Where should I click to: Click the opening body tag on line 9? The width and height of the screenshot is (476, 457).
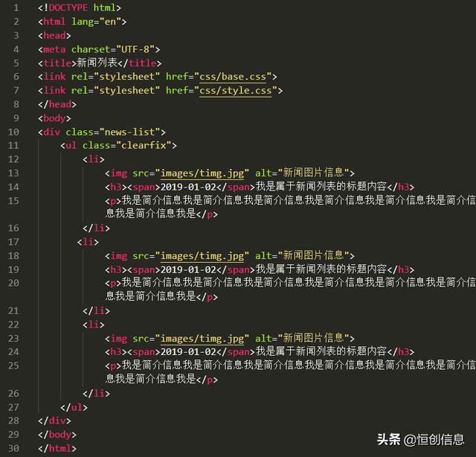tap(54, 118)
